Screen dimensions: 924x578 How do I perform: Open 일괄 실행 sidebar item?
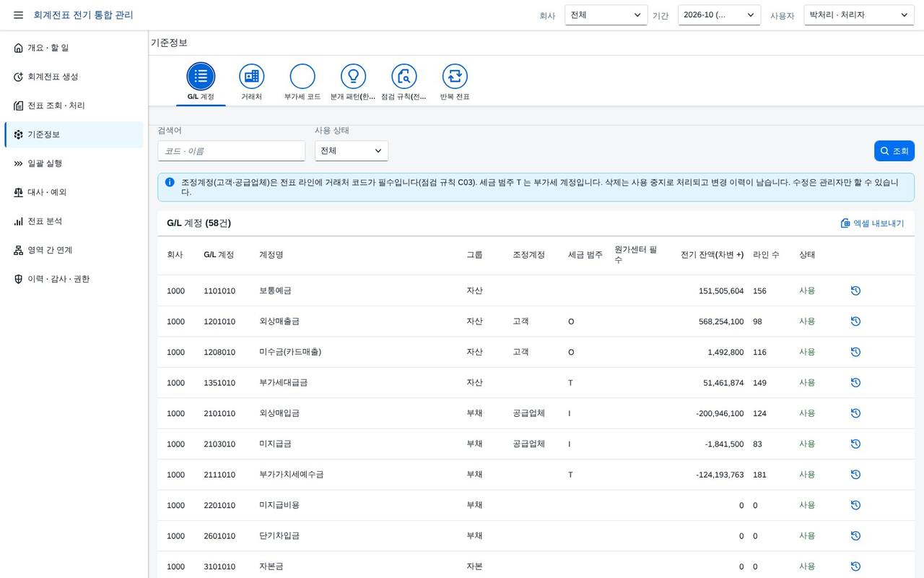74,163
